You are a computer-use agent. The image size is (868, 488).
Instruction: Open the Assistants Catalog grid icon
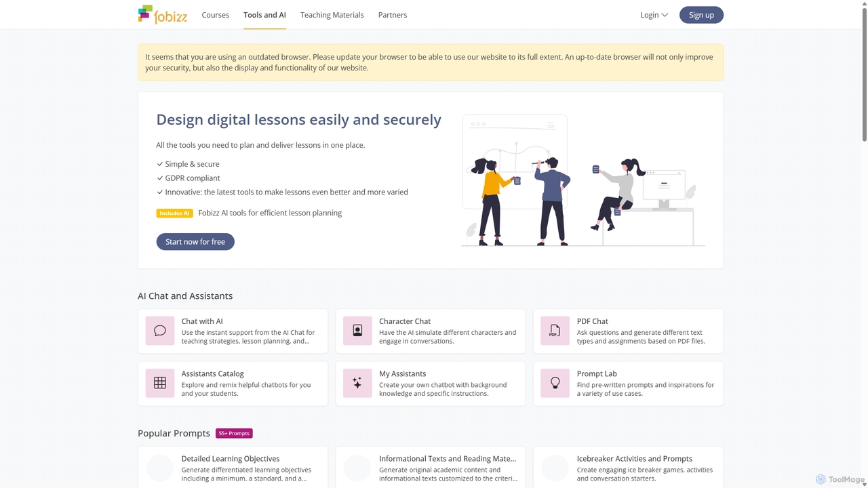point(160,383)
